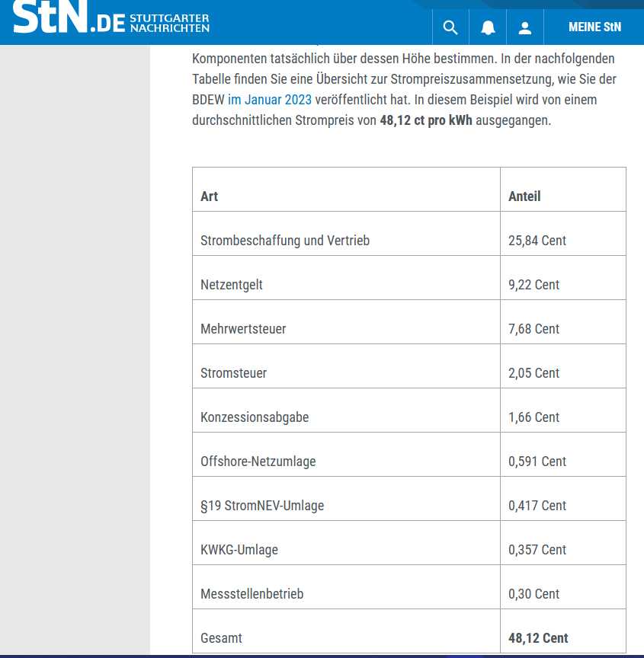Open the MEINE StN menu
The height and width of the screenshot is (658, 644).
[594, 27]
